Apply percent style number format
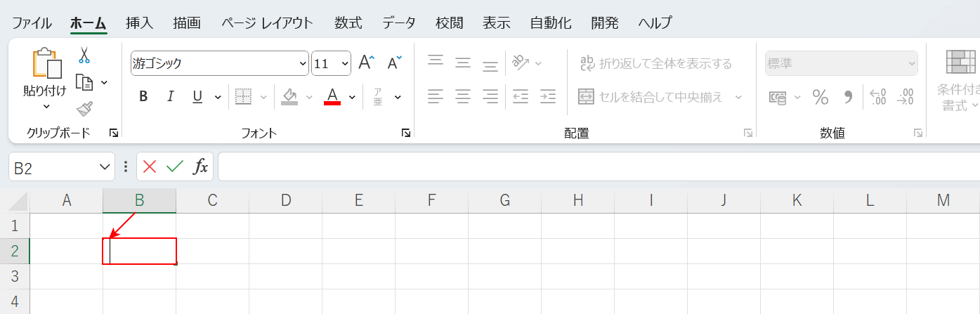Image resolution: width=980 pixels, height=314 pixels. 820,97
